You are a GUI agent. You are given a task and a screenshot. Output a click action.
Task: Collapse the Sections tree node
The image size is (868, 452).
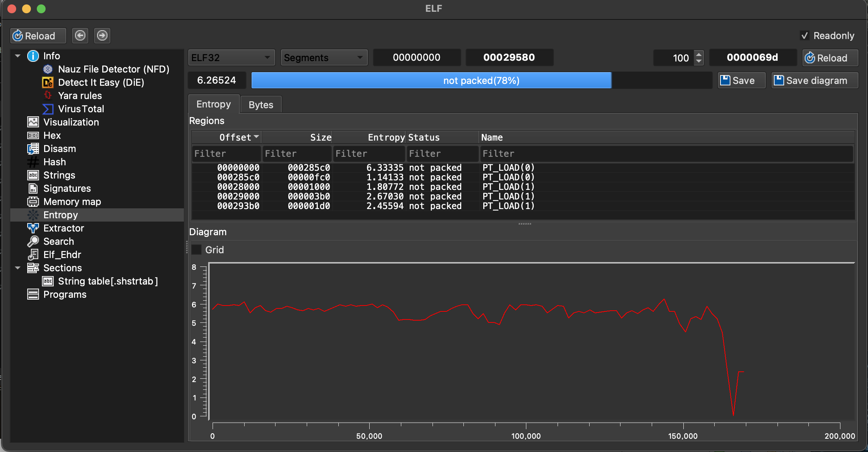coord(18,268)
